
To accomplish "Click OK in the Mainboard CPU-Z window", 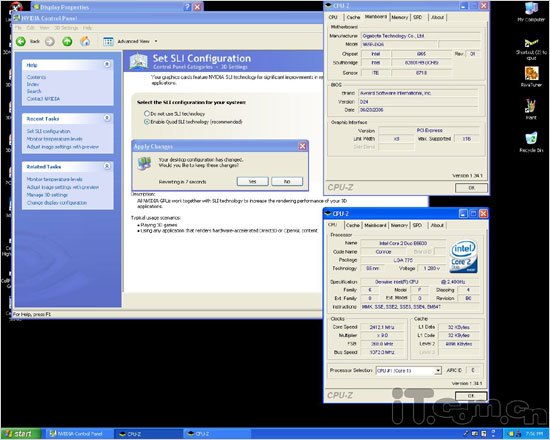I will pos(471,188).
